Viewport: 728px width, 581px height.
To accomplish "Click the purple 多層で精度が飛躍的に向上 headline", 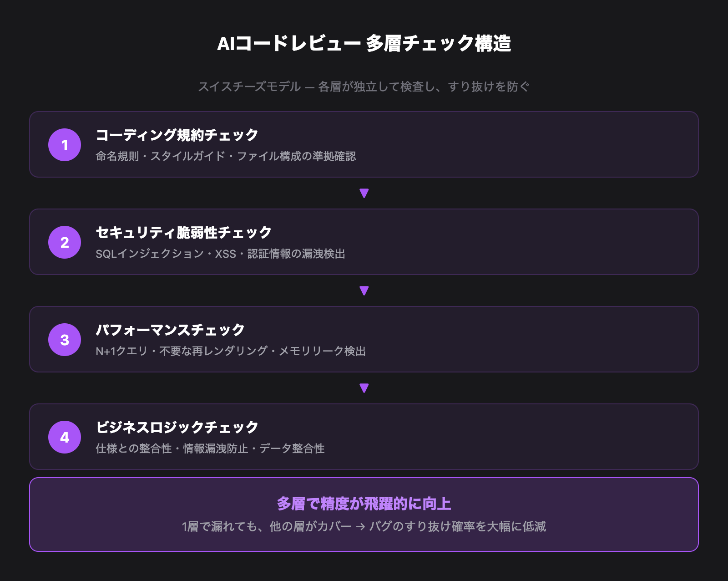I will coord(364,504).
